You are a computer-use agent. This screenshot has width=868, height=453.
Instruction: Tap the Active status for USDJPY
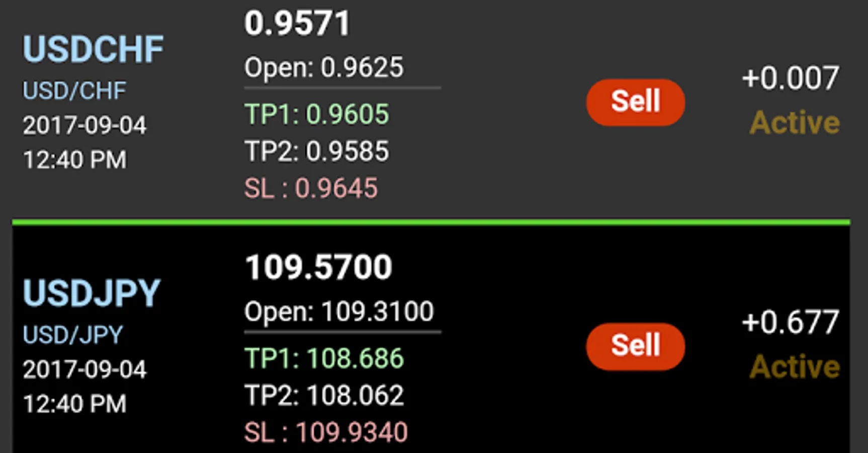tap(795, 366)
